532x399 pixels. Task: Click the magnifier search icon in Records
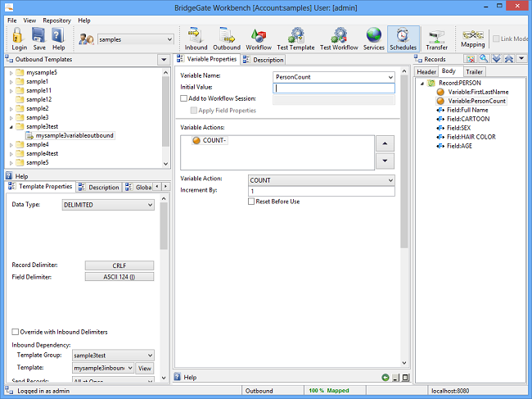click(484, 59)
